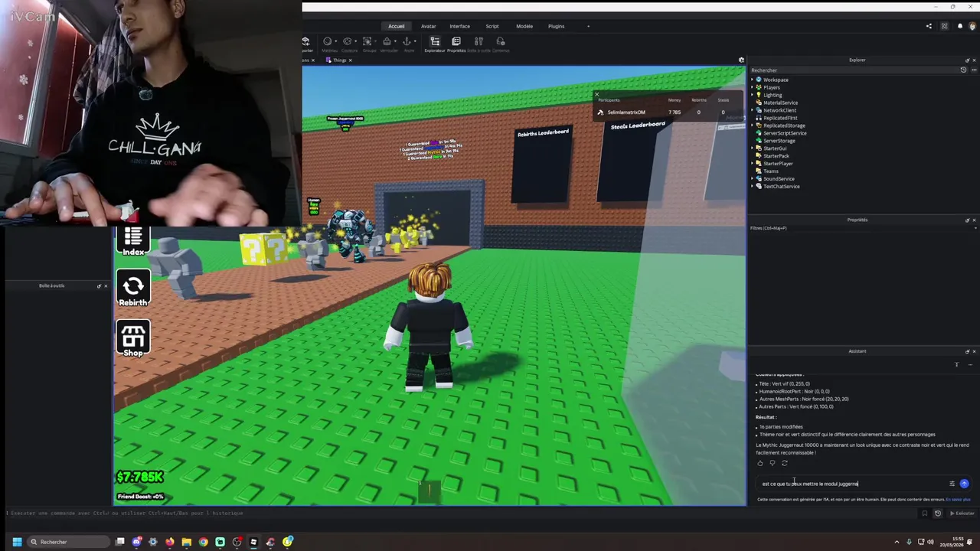The image size is (980, 551).
Task: Open the viewport settings gear icon
Action: point(741,60)
